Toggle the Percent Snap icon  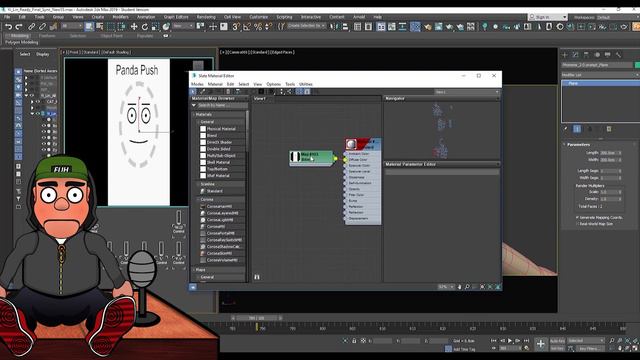[258, 27]
